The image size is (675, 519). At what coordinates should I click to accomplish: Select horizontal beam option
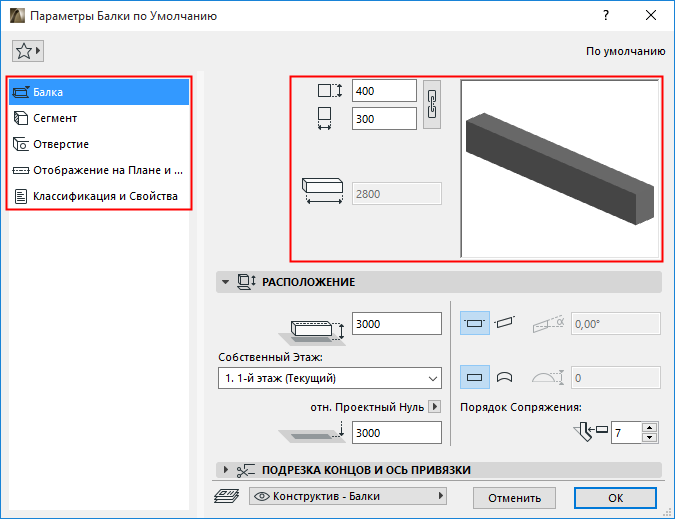pos(474,323)
